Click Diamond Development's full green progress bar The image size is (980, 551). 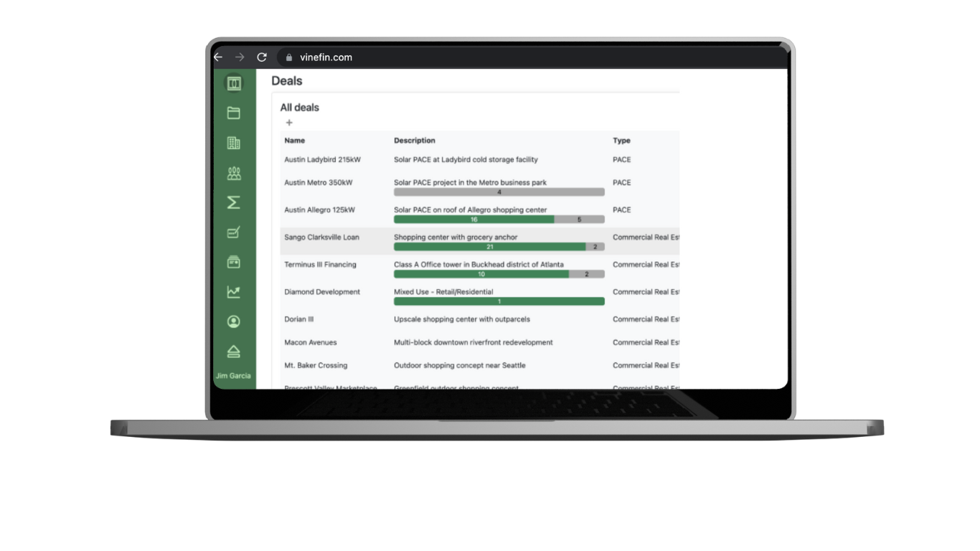tap(499, 301)
